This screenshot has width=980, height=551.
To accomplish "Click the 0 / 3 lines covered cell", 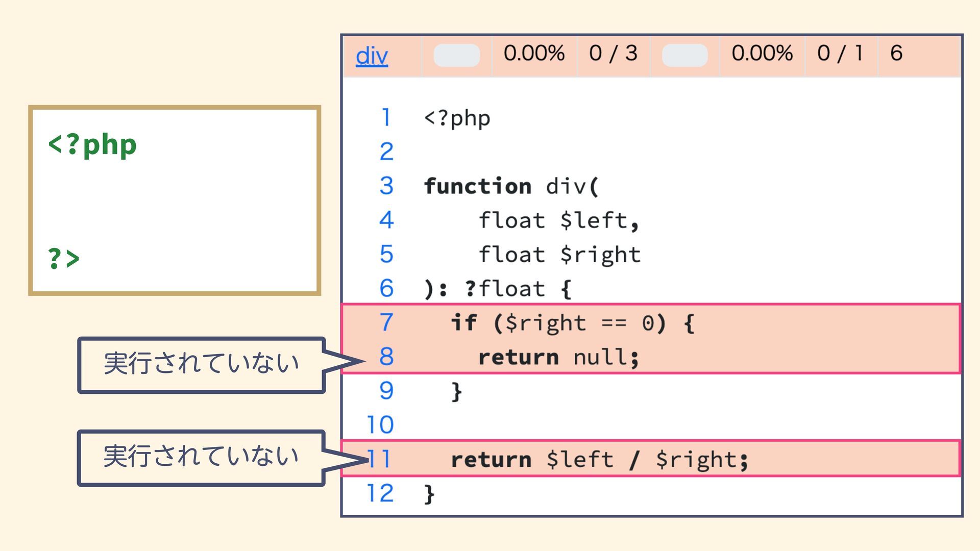I will [613, 54].
